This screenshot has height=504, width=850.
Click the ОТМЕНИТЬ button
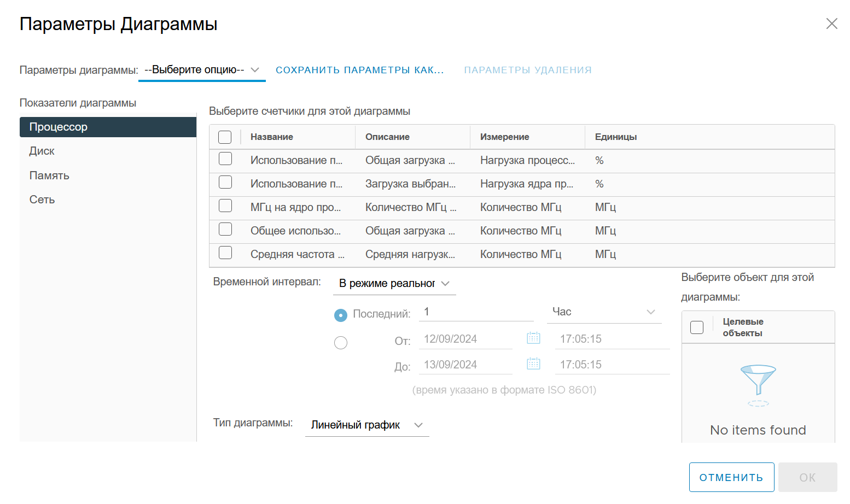[x=731, y=477]
